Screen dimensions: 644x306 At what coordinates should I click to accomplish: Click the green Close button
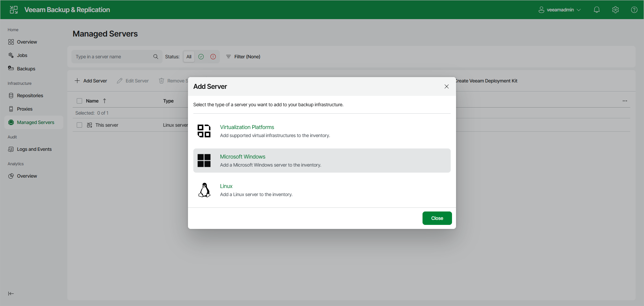[437, 218]
